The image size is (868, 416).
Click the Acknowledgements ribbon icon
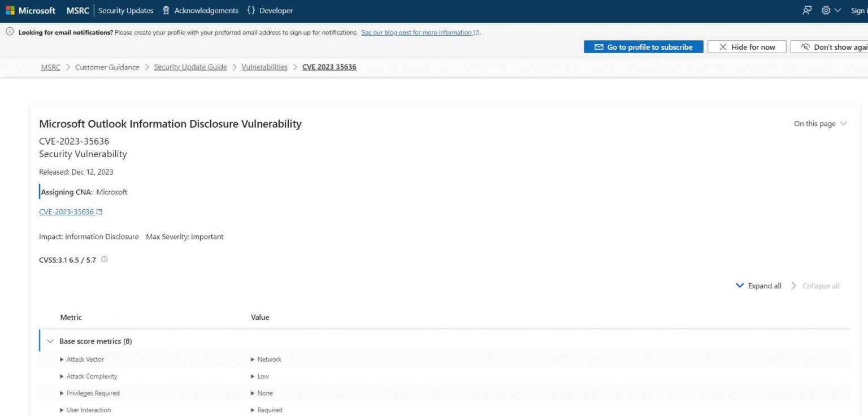point(166,10)
